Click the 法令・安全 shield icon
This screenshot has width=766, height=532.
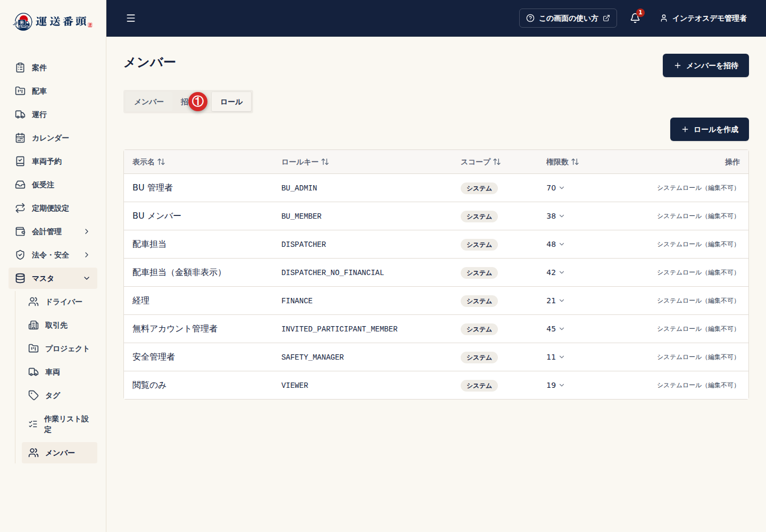(20, 255)
